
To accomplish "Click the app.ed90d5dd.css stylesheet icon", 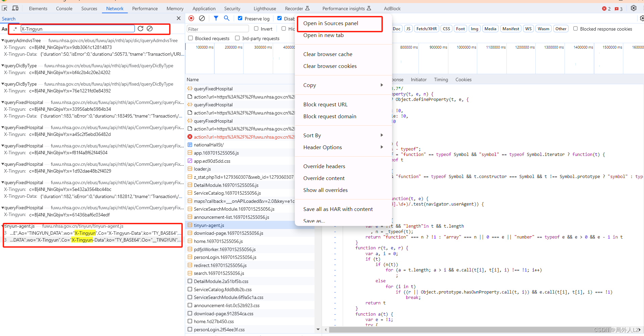I will [190, 161].
